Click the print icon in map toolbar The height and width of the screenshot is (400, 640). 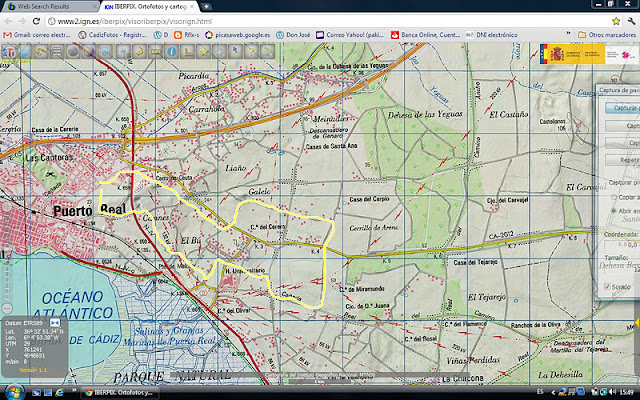coord(123,52)
